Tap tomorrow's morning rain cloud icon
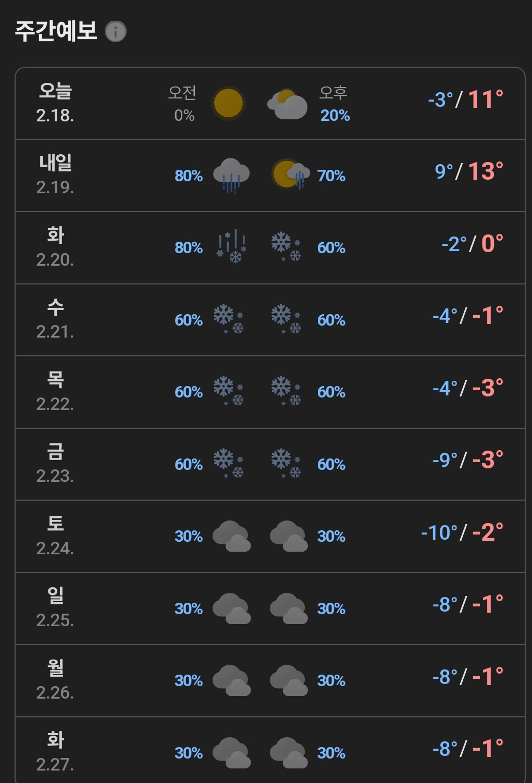 click(231, 176)
